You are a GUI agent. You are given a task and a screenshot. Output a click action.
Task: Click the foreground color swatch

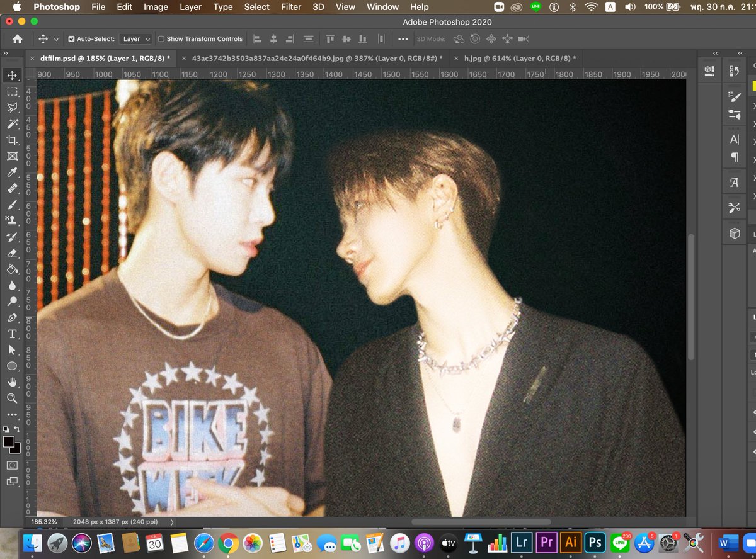[9, 443]
